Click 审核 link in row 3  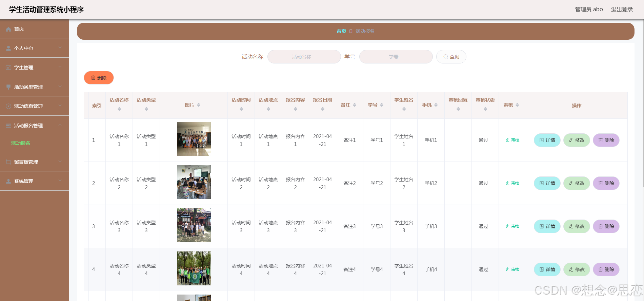(512, 226)
